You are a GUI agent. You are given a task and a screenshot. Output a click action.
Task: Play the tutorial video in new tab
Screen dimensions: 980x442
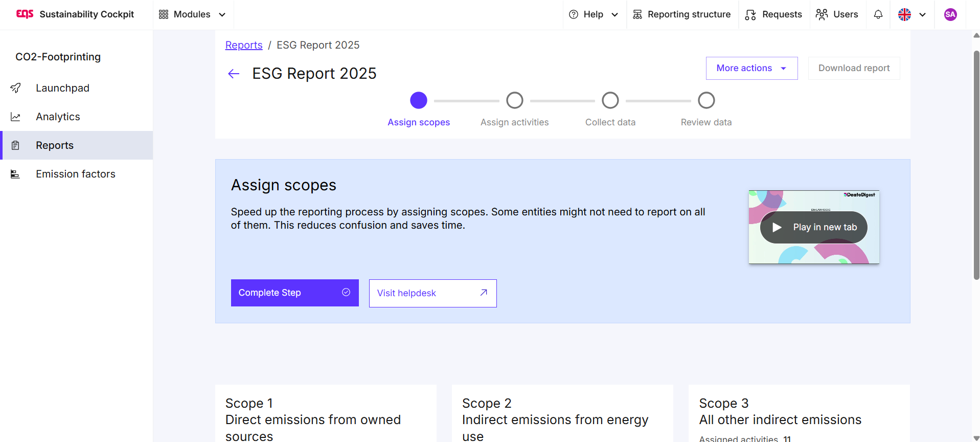click(813, 227)
